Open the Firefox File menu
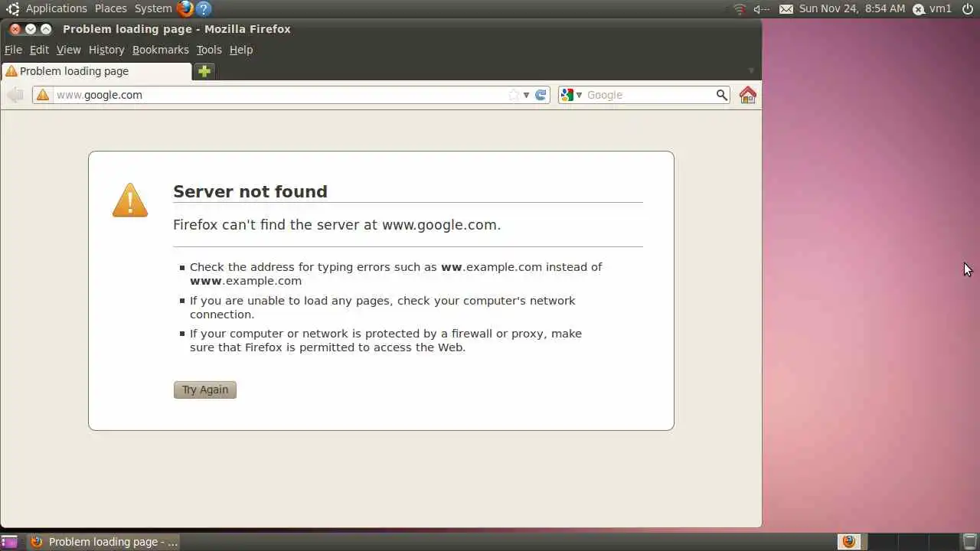Image resolution: width=980 pixels, height=551 pixels. tap(13, 50)
